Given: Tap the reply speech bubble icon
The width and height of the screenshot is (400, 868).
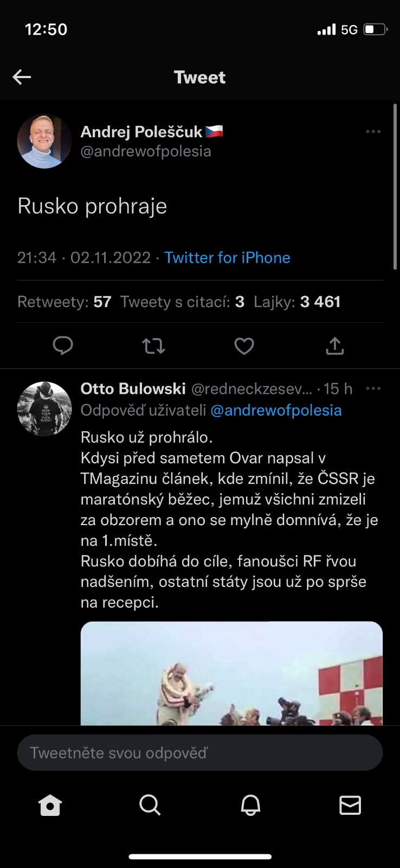Looking at the screenshot, I should pyautogui.click(x=63, y=346).
